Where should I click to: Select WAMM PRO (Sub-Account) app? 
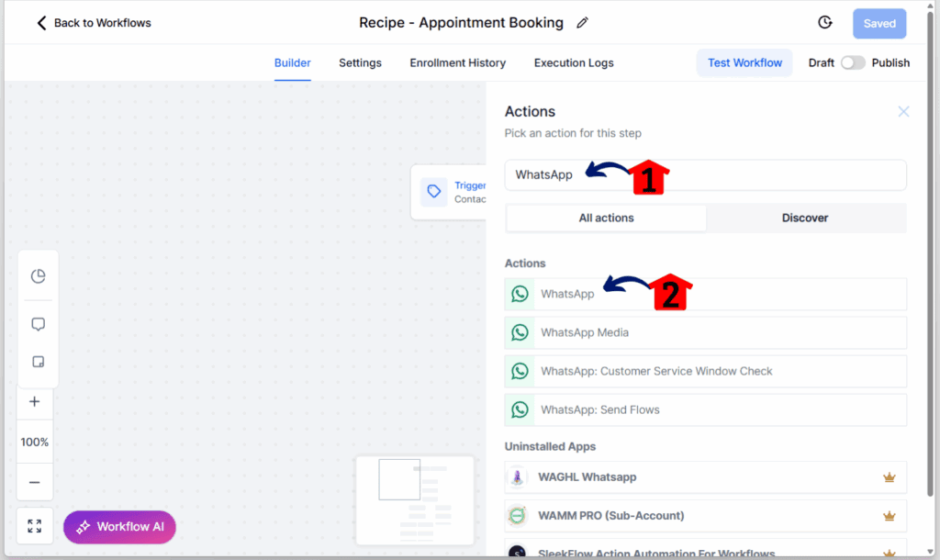click(706, 516)
